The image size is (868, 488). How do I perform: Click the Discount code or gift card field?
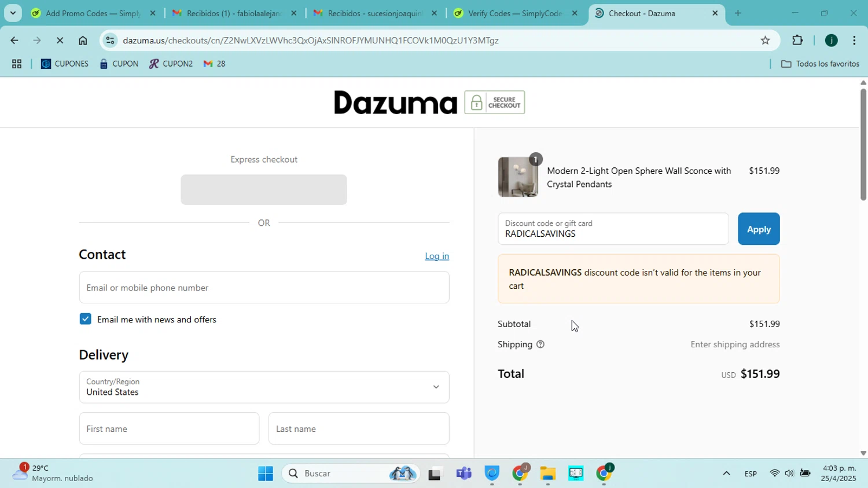(613, 229)
